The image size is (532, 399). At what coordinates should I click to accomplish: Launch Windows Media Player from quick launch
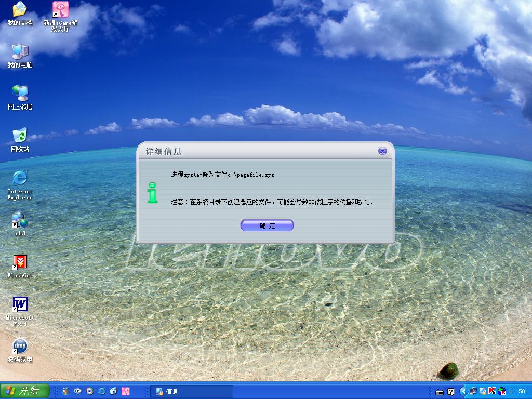point(89,391)
